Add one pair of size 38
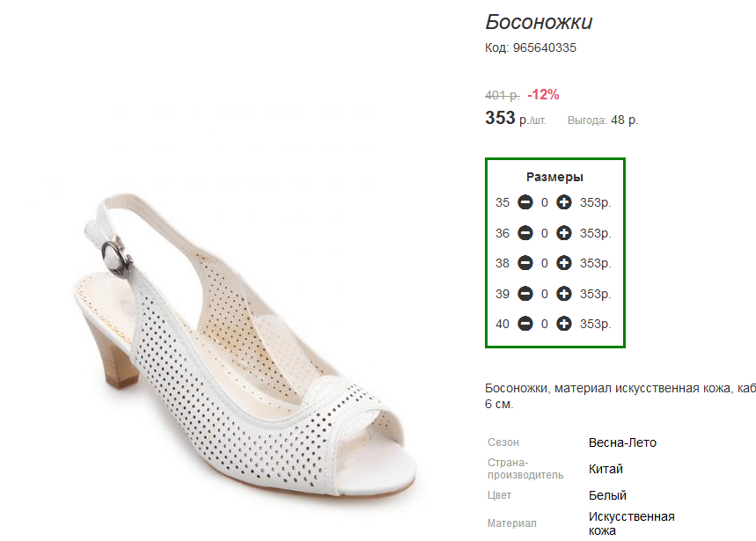This screenshot has width=756, height=541. (x=564, y=263)
